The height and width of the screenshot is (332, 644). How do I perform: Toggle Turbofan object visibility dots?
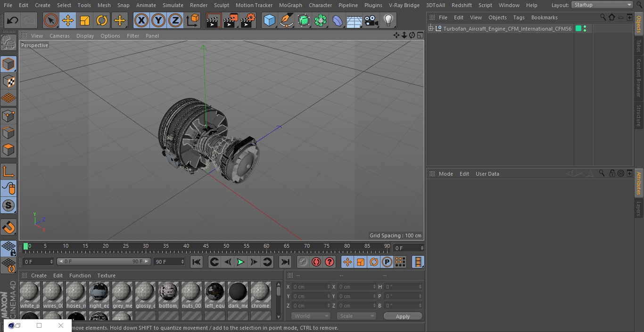click(x=585, y=29)
